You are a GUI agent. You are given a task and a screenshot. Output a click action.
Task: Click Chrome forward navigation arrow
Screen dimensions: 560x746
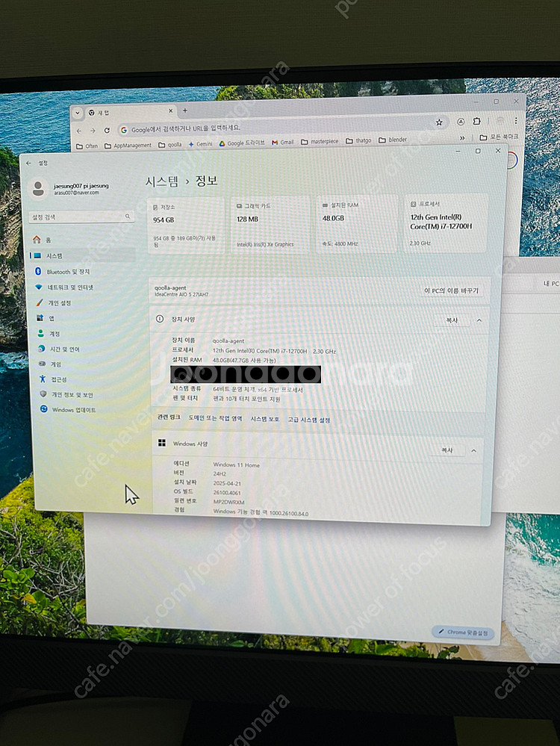pyautogui.click(x=93, y=131)
